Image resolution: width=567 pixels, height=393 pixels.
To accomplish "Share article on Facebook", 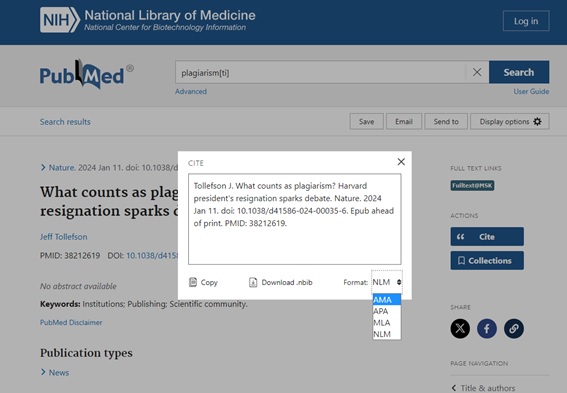I will click(x=487, y=328).
